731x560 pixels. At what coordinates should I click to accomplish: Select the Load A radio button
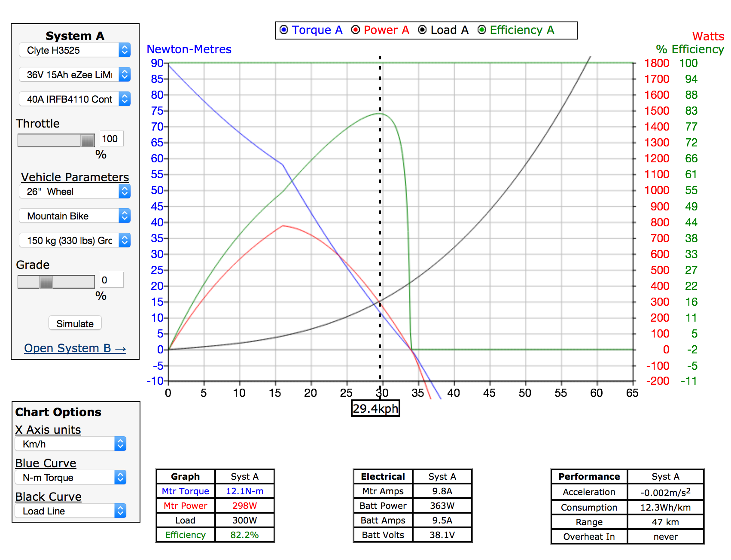tap(422, 30)
